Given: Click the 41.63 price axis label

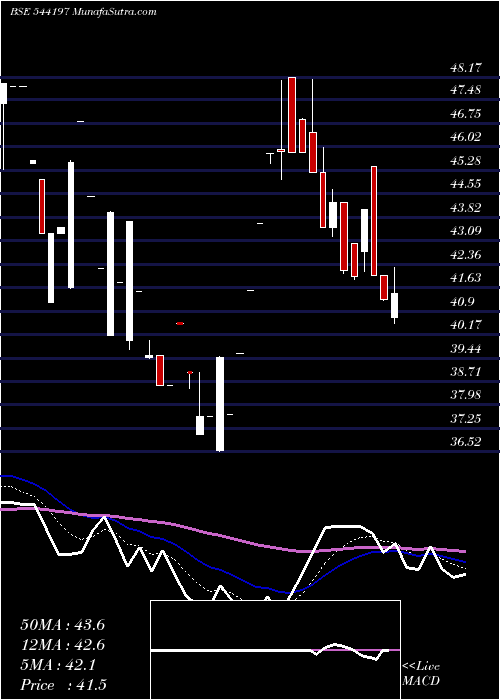Looking at the screenshot, I should pyautogui.click(x=466, y=278).
